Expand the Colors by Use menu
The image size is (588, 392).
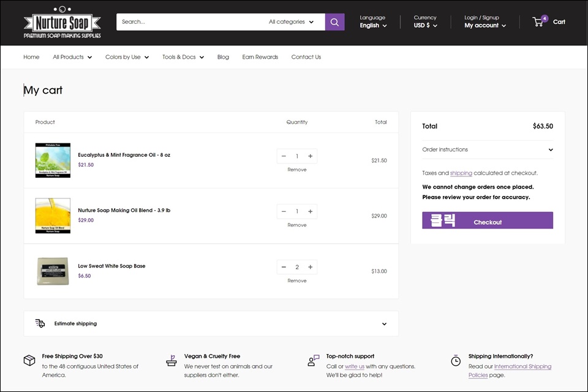pos(127,57)
